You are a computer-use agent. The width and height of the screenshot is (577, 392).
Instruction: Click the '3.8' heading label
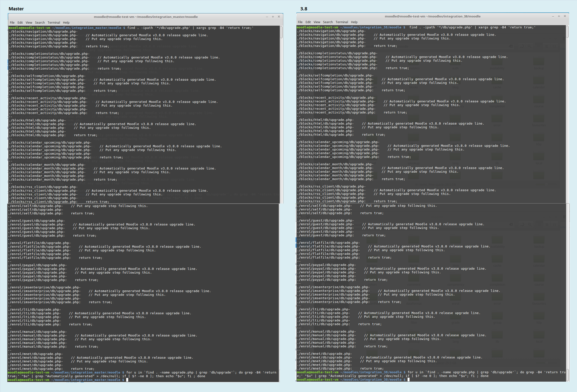coord(304,9)
